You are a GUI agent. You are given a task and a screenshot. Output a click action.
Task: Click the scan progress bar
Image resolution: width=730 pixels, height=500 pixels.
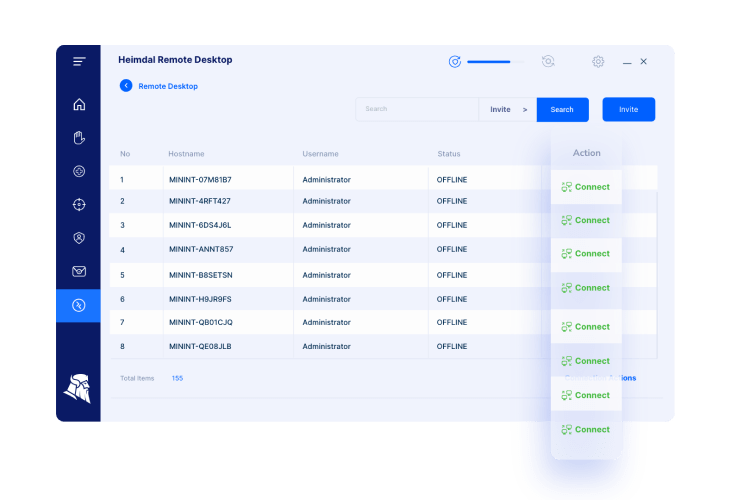(496, 61)
